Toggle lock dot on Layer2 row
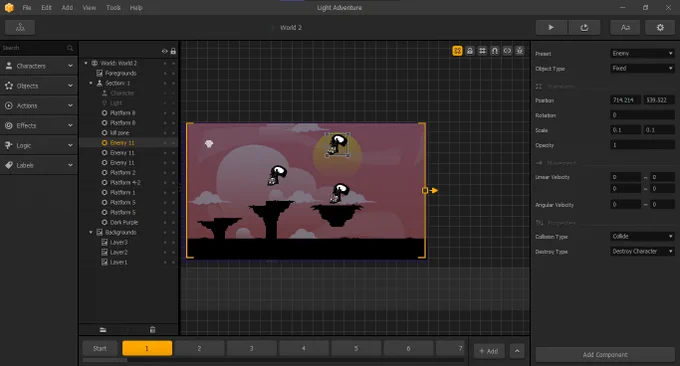 [x=173, y=252]
